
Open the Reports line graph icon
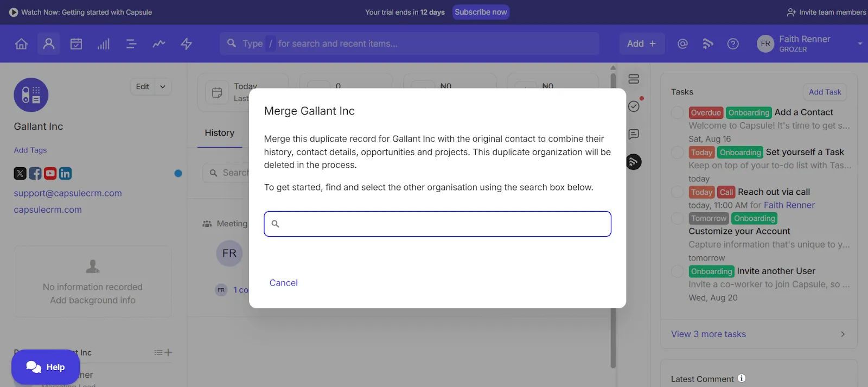[159, 44]
